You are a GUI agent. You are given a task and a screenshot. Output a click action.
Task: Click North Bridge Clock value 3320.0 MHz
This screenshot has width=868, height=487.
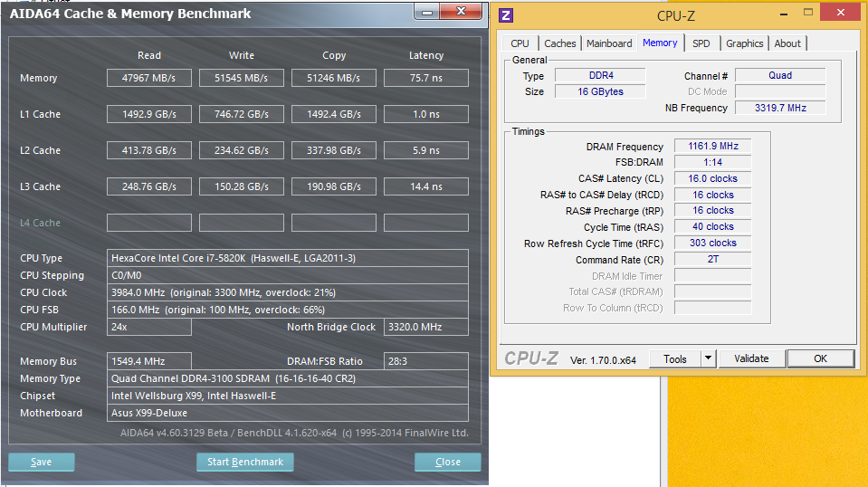click(x=426, y=327)
